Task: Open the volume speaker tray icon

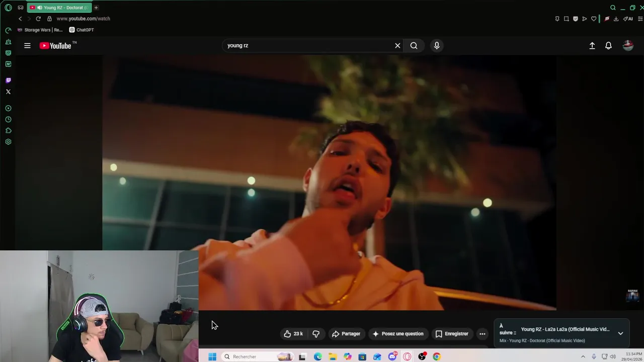Action: (613, 356)
